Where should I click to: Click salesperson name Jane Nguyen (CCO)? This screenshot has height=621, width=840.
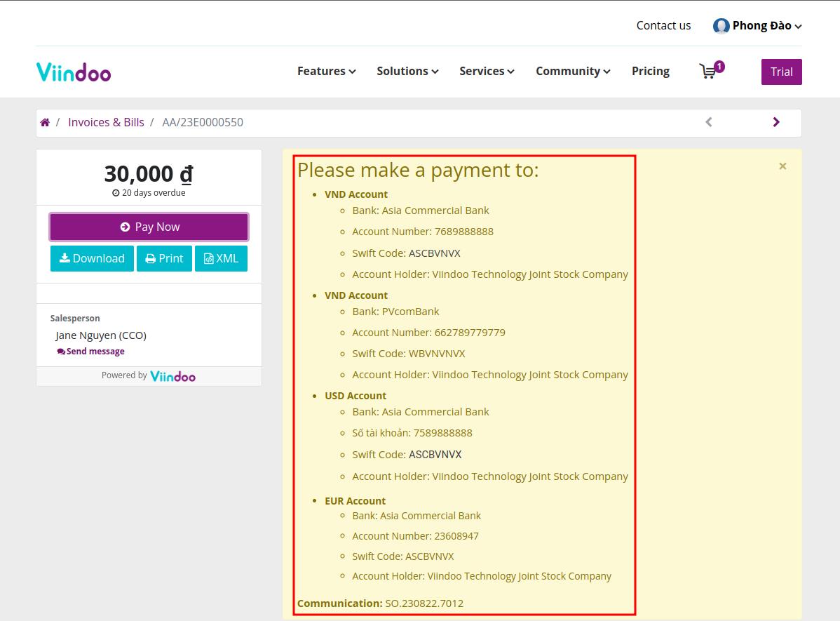click(101, 335)
